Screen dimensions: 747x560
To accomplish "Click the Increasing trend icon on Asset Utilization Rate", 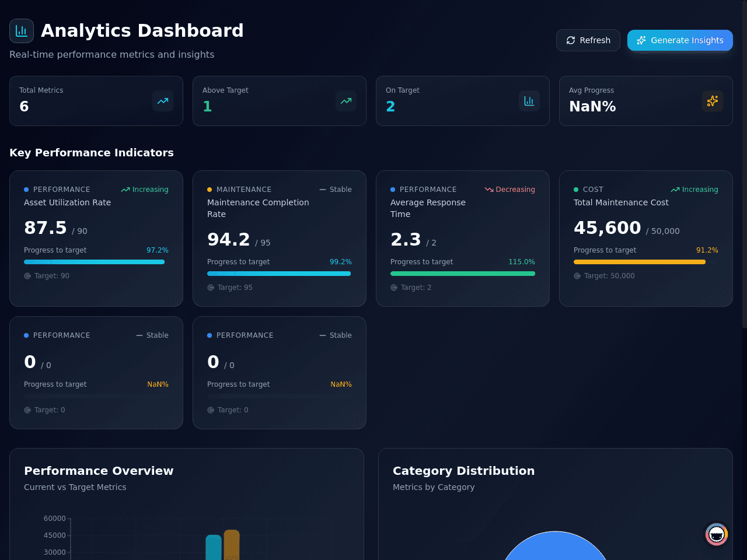I will tap(125, 190).
